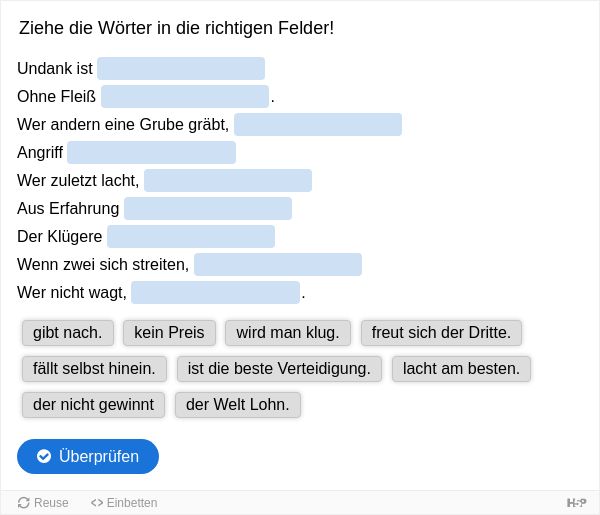Click the drop zone after 'Aus Erfahrung'
This screenshot has height=515, width=600.
coord(208,209)
